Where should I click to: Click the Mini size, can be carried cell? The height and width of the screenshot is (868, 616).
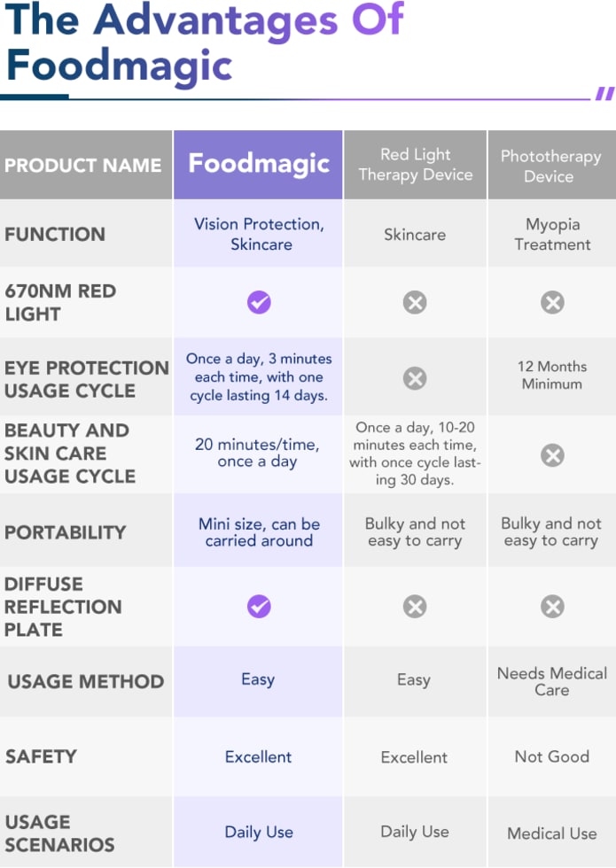pyautogui.click(x=258, y=531)
